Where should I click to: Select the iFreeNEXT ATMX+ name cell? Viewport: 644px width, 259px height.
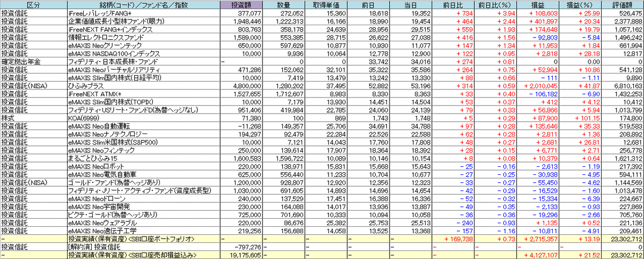(x=144, y=93)
